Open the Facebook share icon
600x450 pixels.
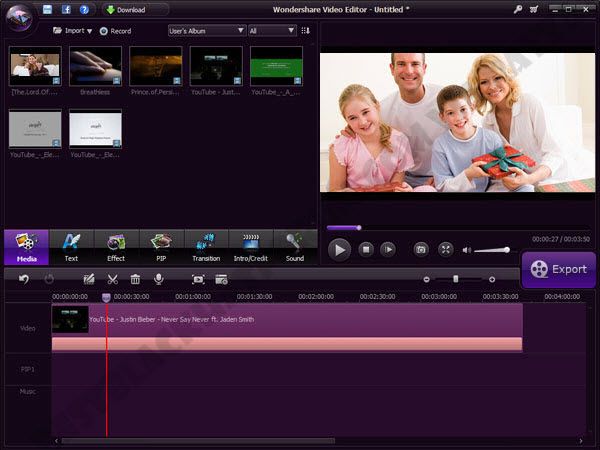(66, 10)
